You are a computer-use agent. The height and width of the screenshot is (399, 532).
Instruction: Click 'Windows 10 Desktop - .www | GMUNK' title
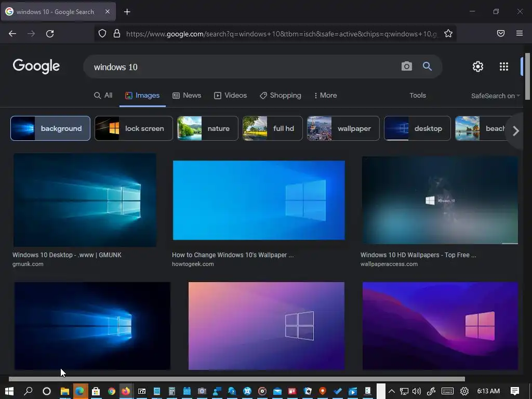click(67, 255)
